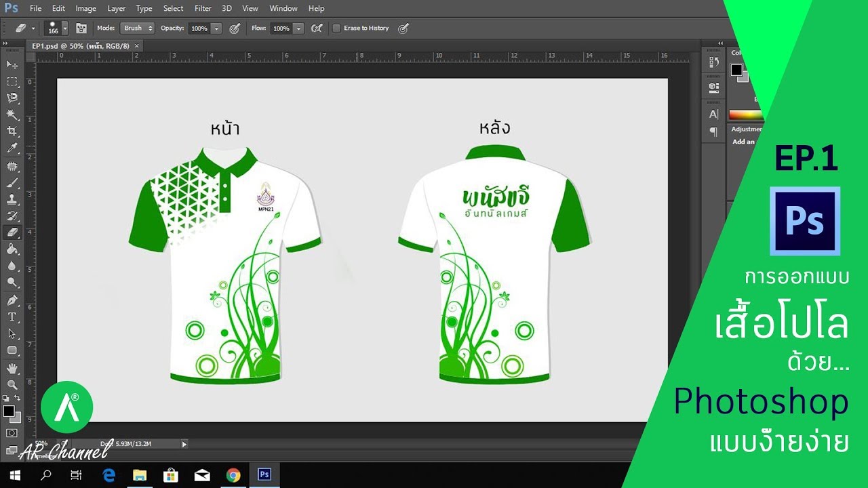Open the eraser Mode dropdown
This screenshot has height=488, width=868.
[137, 28]
